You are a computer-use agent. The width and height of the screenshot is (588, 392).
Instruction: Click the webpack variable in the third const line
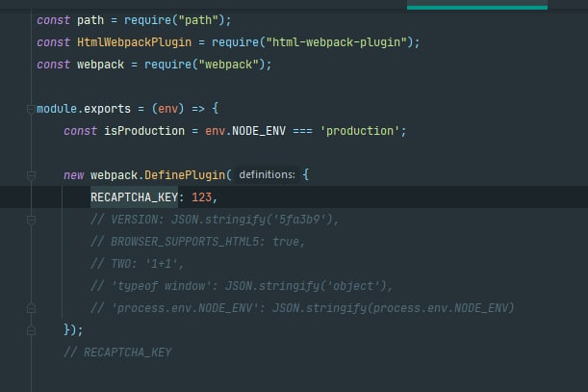[x=100, y=65]
